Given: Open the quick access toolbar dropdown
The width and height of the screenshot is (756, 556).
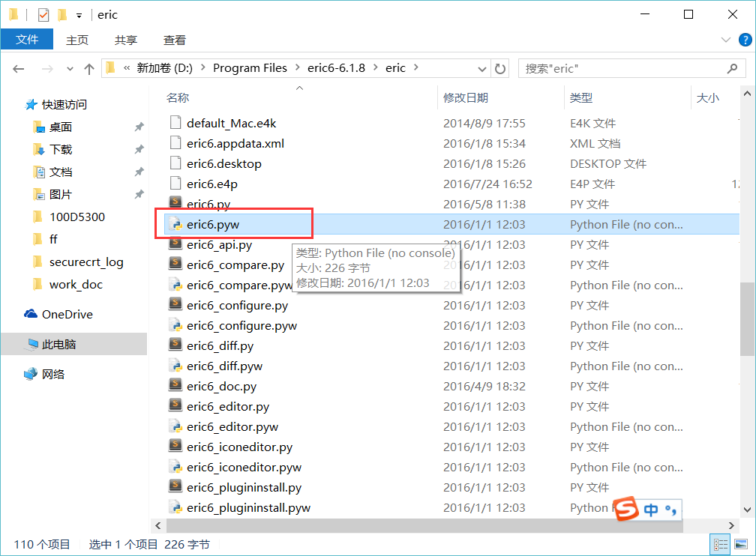Looking at the screenshot, I should [x=79, y=16].
